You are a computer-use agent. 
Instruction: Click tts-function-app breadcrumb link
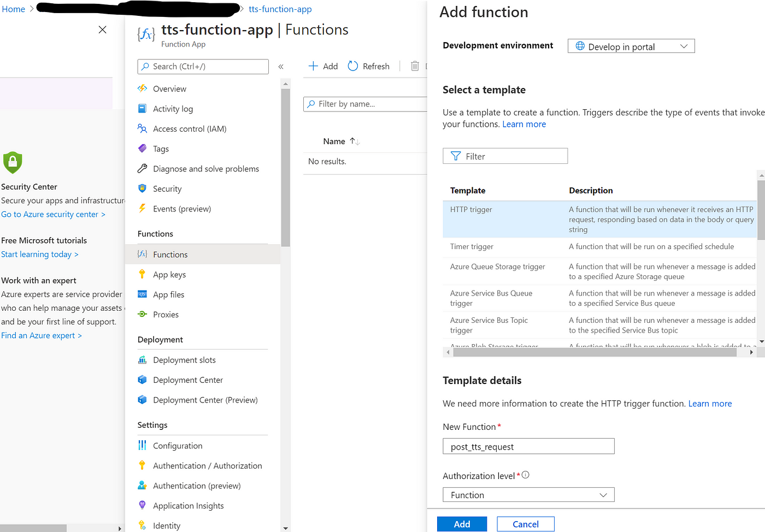280,9
